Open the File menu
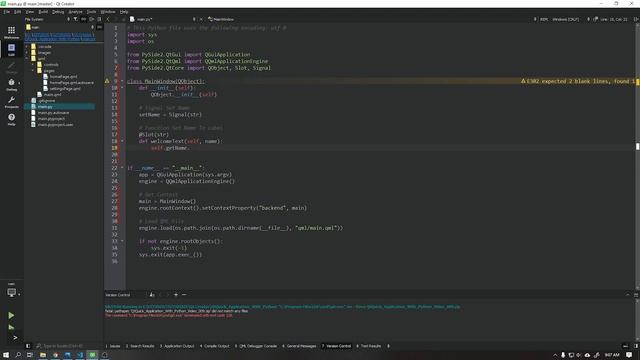 coord(7,12)
